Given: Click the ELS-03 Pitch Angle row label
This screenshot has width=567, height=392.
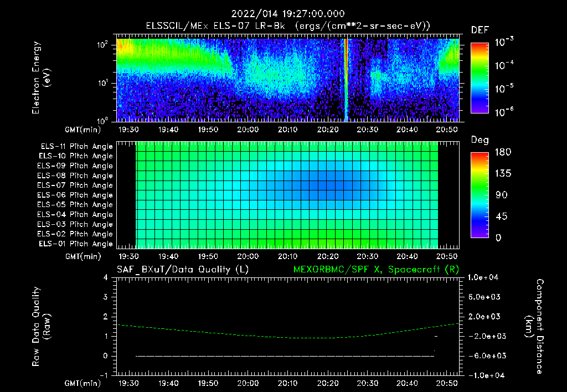Looking at the screenshot, I should 75,224.
